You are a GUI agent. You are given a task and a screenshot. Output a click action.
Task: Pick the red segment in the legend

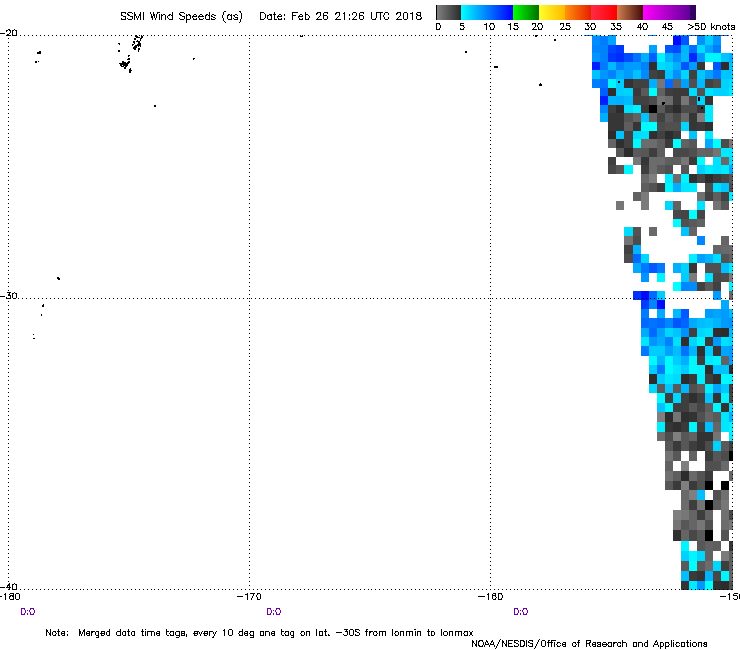pyautogui.click(x=605, y=12)
